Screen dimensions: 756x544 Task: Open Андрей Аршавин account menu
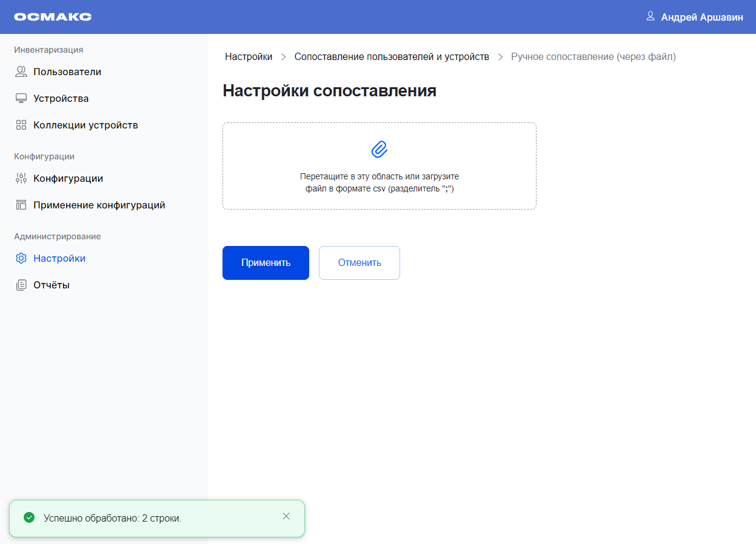click(701, 18)
